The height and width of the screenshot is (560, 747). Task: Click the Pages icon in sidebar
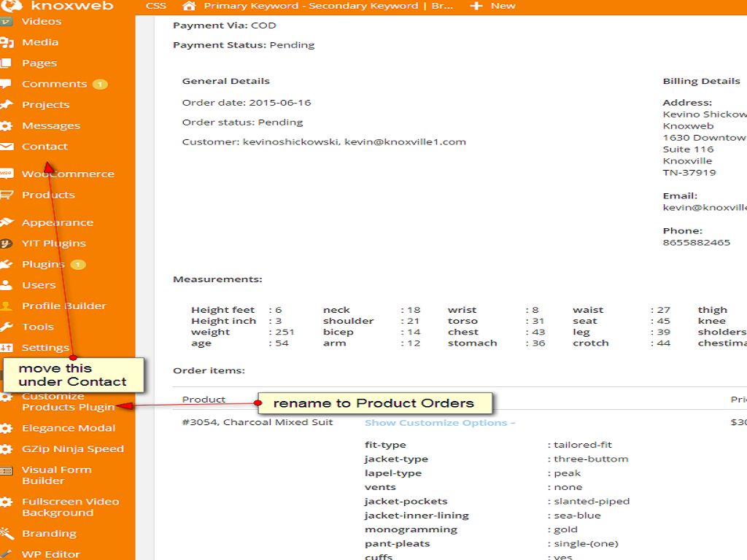(x=6, y=63)
